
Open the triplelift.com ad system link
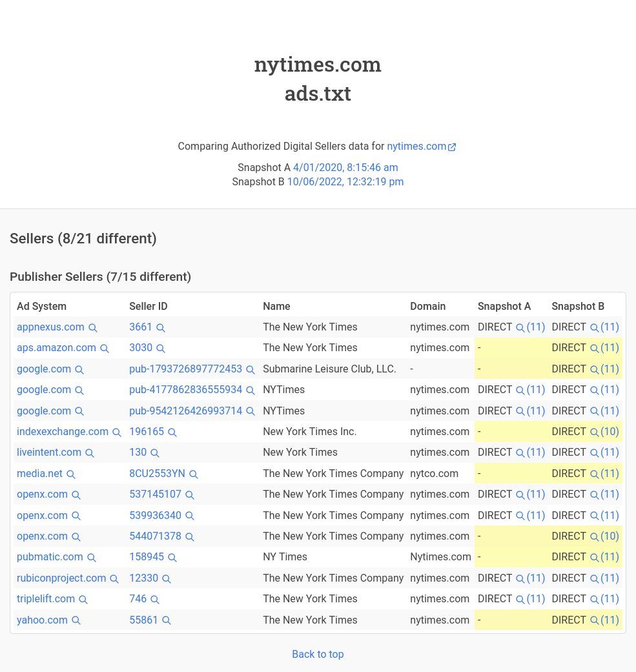(x=46, y=598)
